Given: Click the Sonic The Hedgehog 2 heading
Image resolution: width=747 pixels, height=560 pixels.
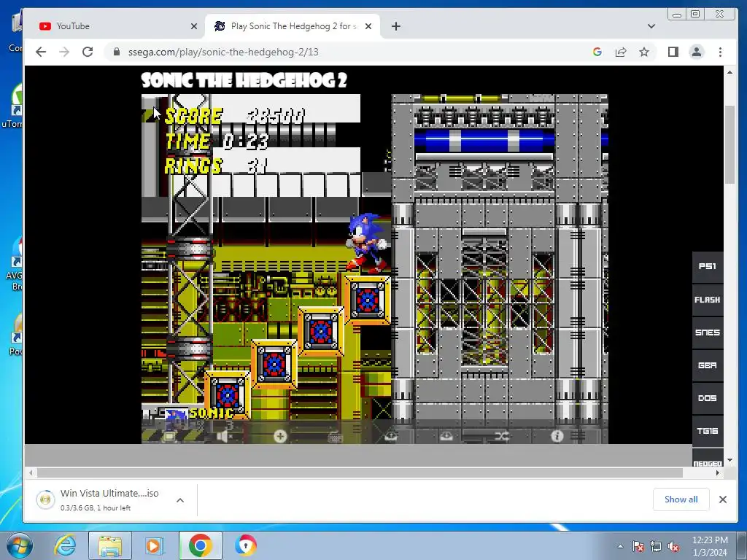Looking at the screenshot, I should point(244,80).
